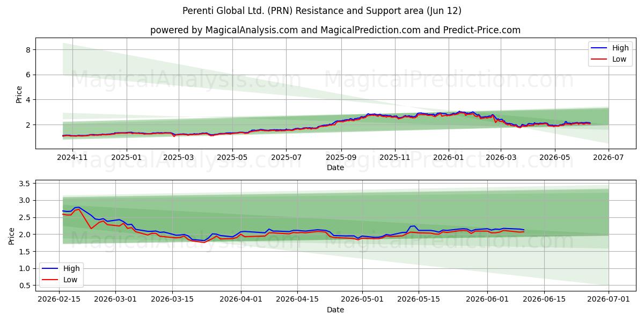The width and height of the screenshot is (644, 322).
Task: Click the bottom chart 'Price' axis label
Action: click(x=12, y=236)
